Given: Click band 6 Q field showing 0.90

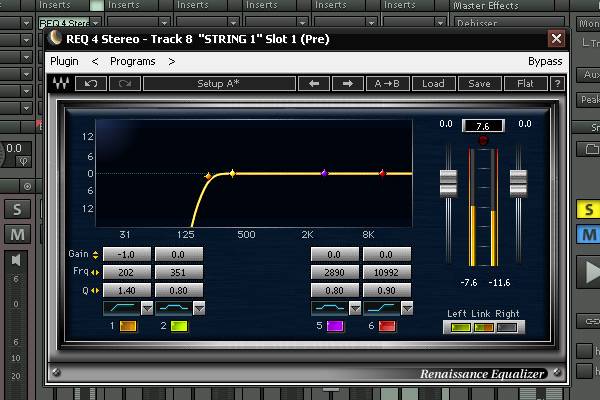Looking at the screenshot, I should [x=386, y=290].
